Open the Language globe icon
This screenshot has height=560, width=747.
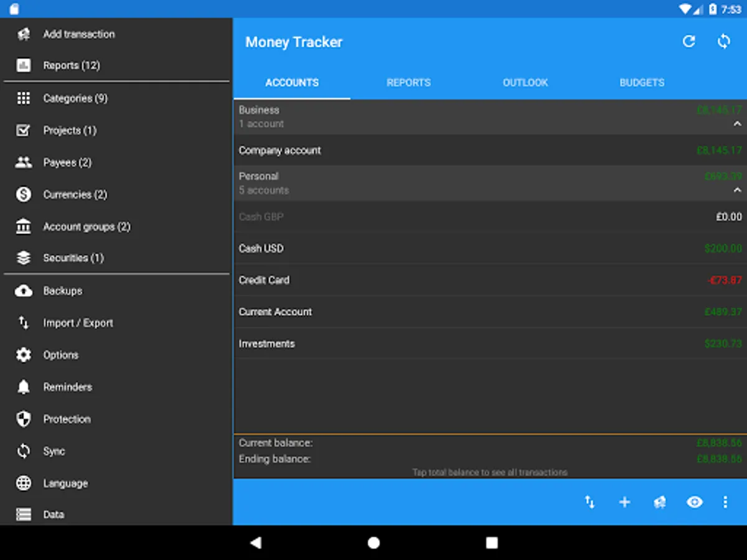pos(24,483)
